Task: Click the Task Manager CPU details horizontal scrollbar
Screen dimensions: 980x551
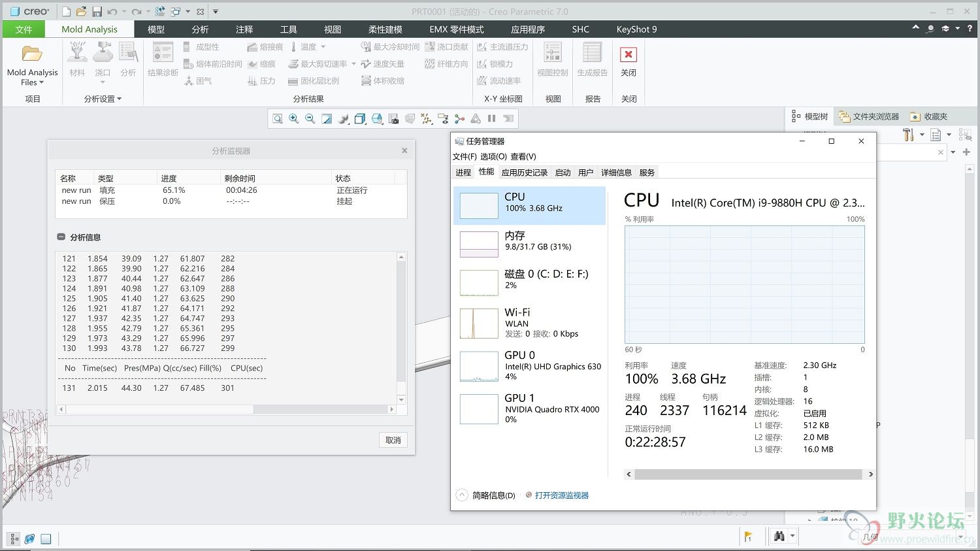Action: [748, 475]
